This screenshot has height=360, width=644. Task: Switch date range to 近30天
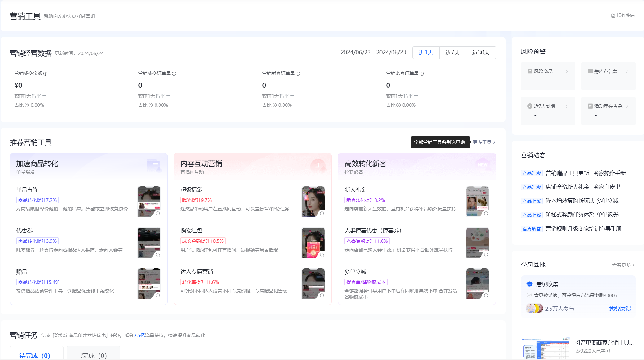[481, 53]
